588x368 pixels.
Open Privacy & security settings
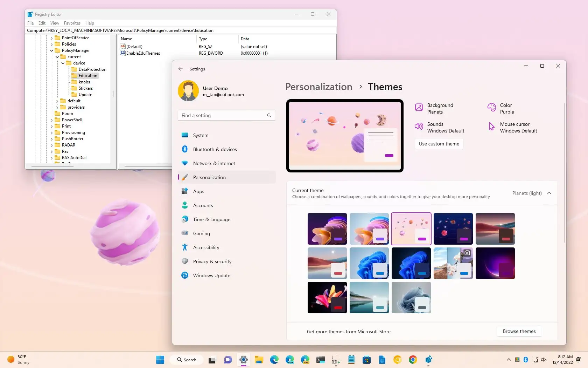click(x=212, y=261)
